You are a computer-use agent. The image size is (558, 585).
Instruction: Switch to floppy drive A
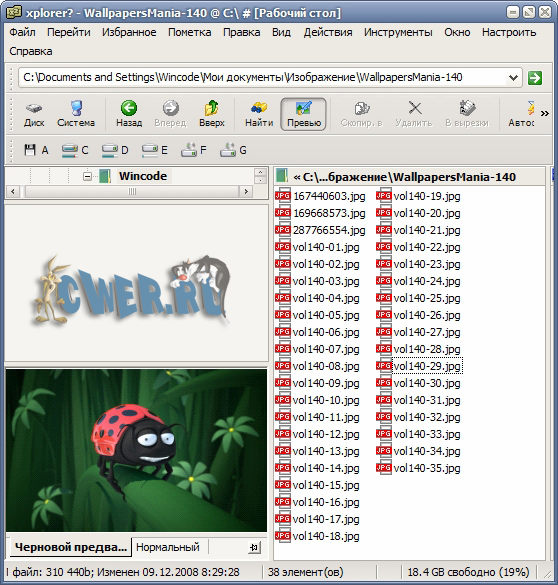pos(36,150)
